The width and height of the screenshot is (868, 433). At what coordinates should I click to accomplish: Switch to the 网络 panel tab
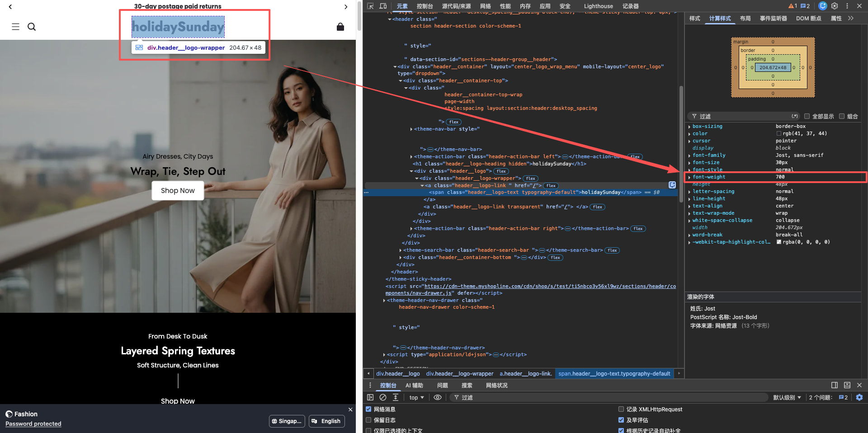486,6
